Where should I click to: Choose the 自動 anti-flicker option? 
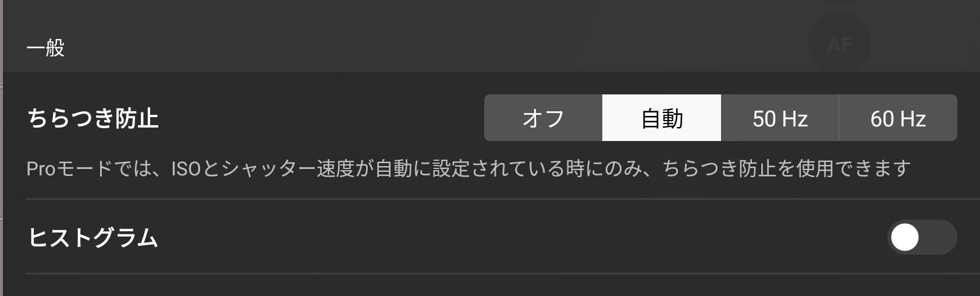tap(662, 118)
